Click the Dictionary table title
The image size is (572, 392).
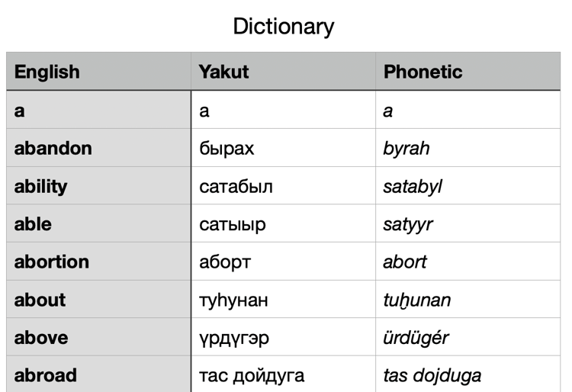point(284,27)
